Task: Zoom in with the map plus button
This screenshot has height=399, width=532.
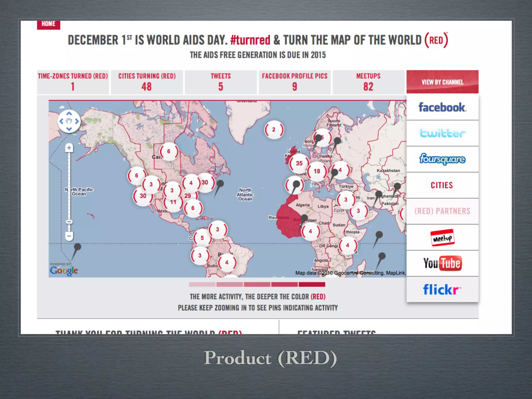Action: click(x=69, y=148)
